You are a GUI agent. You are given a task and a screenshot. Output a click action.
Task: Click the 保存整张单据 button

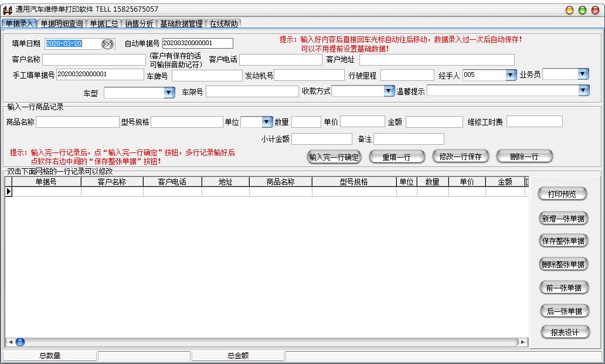(x=563, y=241)
